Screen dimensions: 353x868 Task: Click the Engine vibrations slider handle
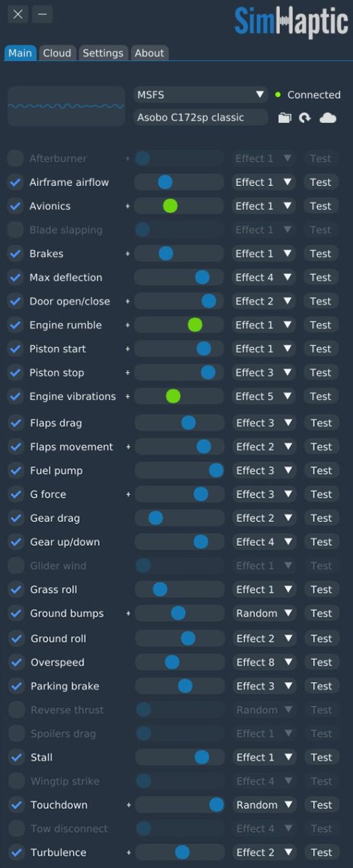tap(173, 396)
